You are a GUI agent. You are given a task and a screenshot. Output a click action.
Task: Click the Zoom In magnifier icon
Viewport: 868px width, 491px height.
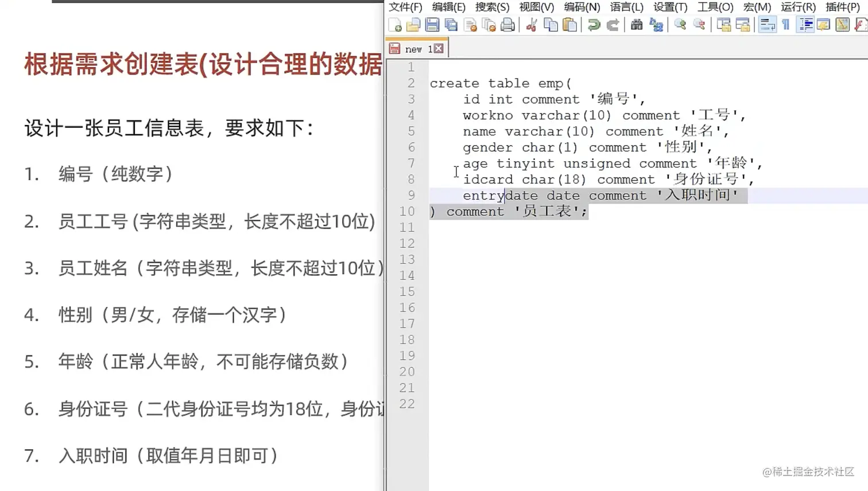point(680,25)
